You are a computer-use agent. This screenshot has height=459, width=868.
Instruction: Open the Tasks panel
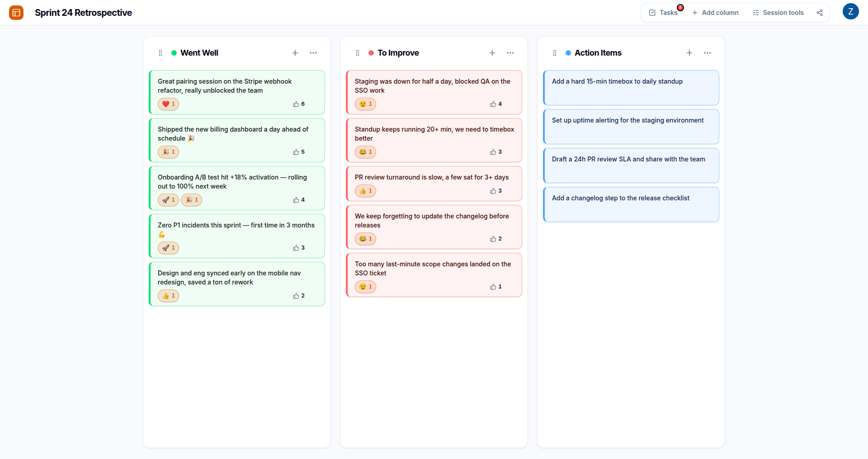[x=664, y=13]
